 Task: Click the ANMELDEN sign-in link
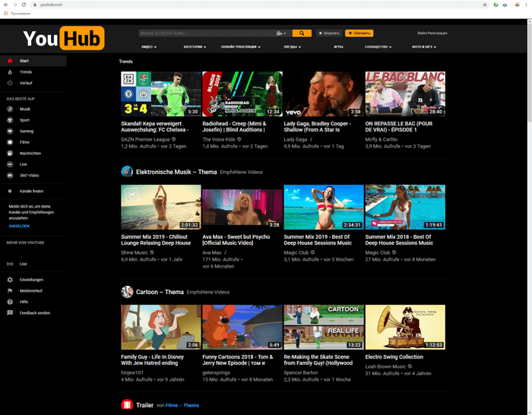pos(19,226)
